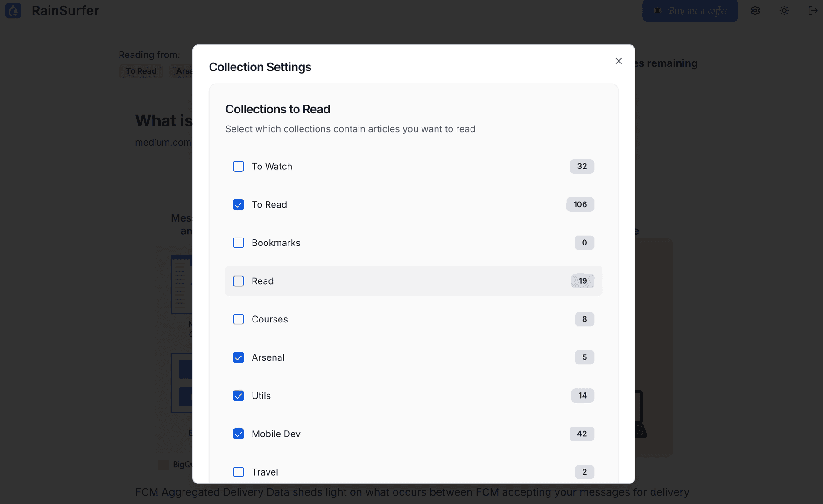Check the Bookmarks collection

point(239,243)
